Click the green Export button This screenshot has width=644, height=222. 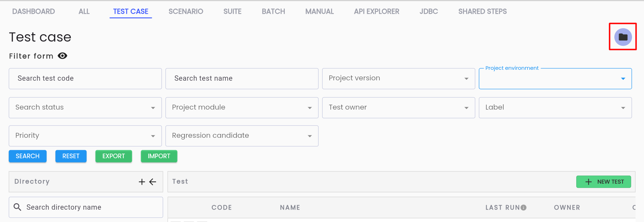click(114, 156)
